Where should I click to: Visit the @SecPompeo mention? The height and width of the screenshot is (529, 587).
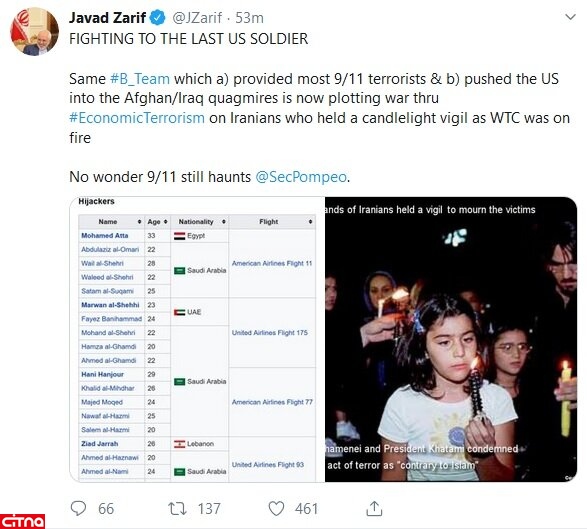301,177
